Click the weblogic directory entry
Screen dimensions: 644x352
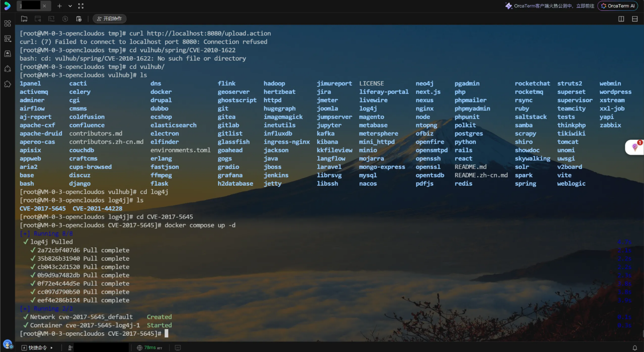[571, 183]
